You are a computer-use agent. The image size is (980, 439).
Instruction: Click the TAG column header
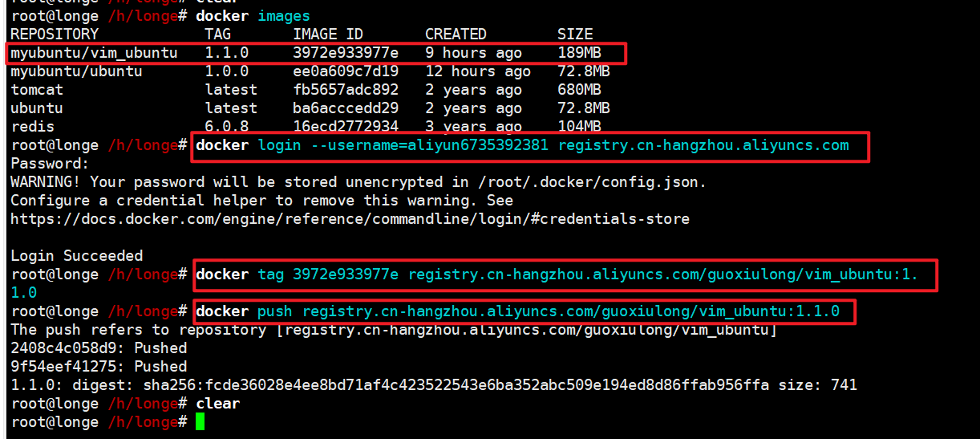pos(218,35)
